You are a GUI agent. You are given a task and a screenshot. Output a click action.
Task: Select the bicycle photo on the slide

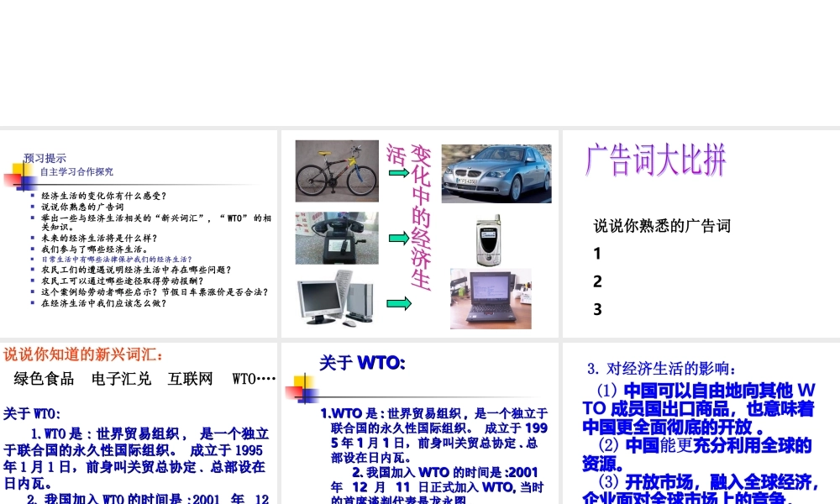point(337,171)
